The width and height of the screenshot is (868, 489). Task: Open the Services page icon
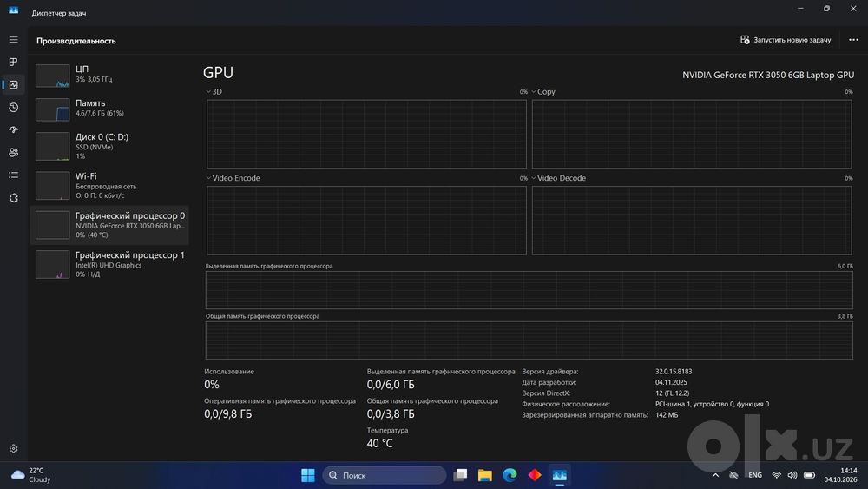[13, 198]
